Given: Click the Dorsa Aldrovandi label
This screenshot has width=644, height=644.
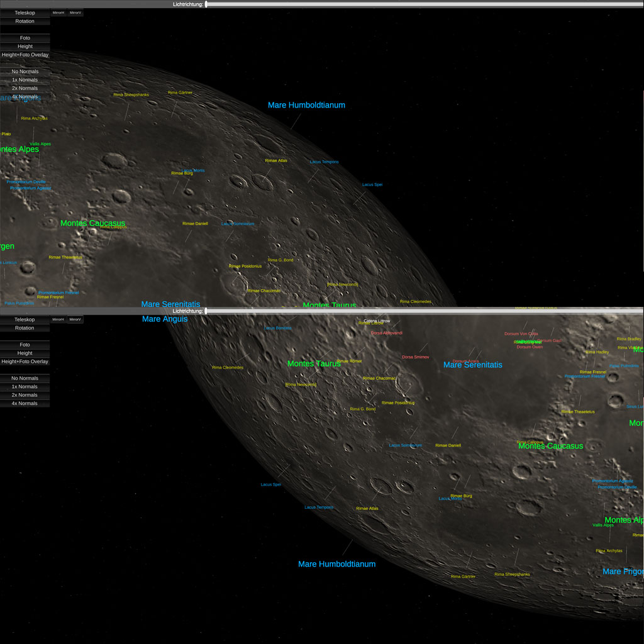Looking at the screenshot, I should click(387, 333).
